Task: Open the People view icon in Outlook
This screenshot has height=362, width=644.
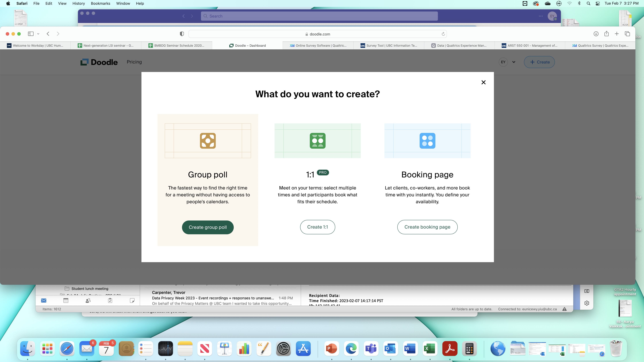Action: click(88, 300)
